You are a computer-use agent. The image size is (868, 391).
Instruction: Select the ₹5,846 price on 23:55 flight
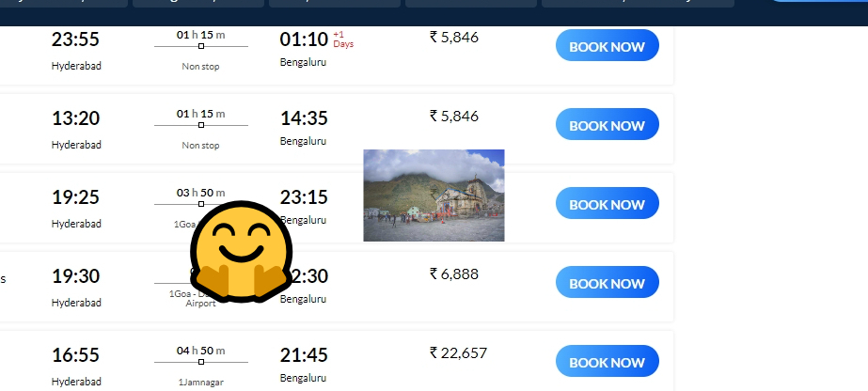click(x=454, y=37)
